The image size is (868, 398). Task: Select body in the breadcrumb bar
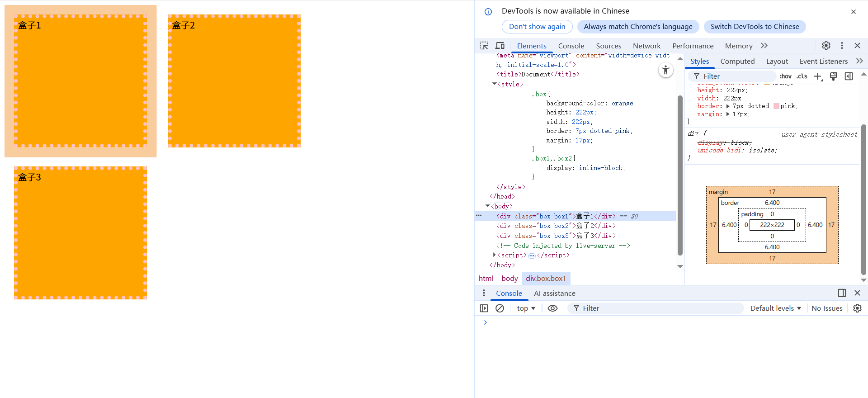click(x=509, y=279)
